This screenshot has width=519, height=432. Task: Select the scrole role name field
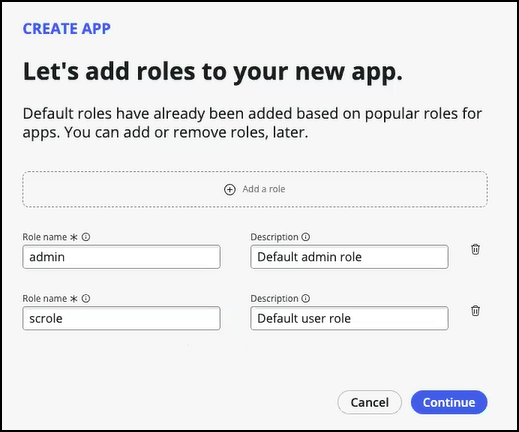(x=121, y=318)
